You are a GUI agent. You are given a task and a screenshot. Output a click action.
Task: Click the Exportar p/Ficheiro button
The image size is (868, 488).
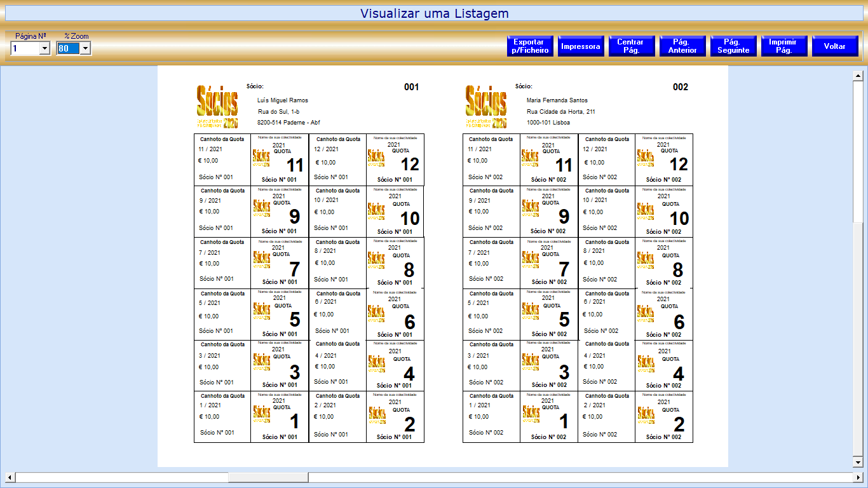tap(531, 46)
